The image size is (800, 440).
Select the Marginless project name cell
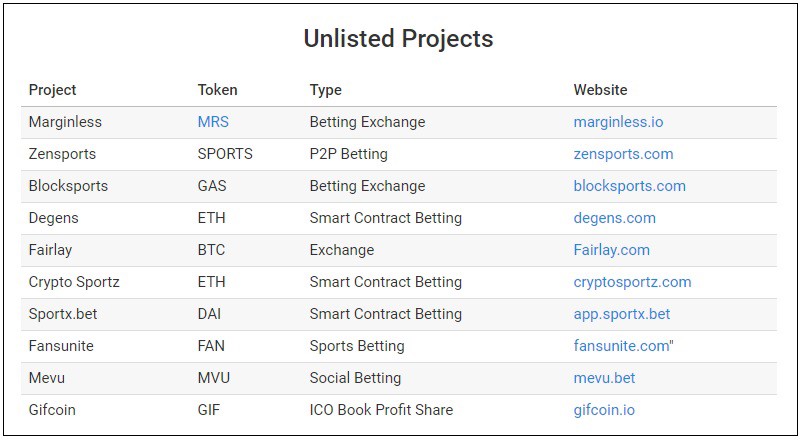tap(65, 123)
